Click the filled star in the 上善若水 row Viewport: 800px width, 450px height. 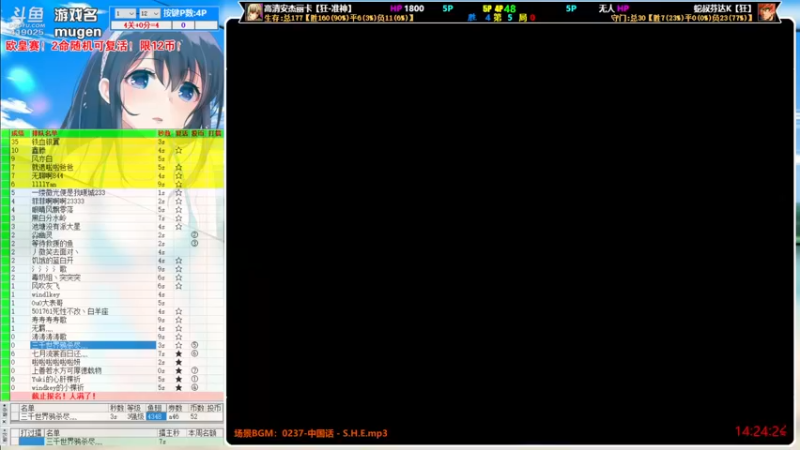click(x=179, y=370)
